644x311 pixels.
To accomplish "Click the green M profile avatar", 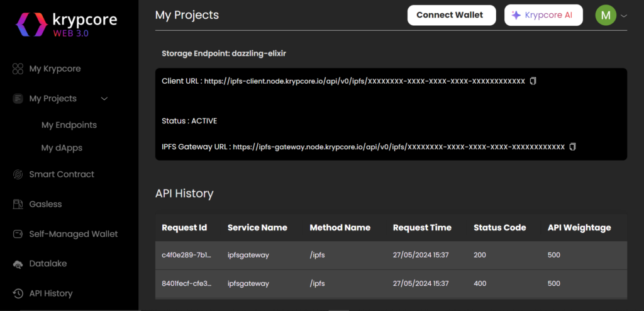I will pyautogui.click(x=606, y=16).
